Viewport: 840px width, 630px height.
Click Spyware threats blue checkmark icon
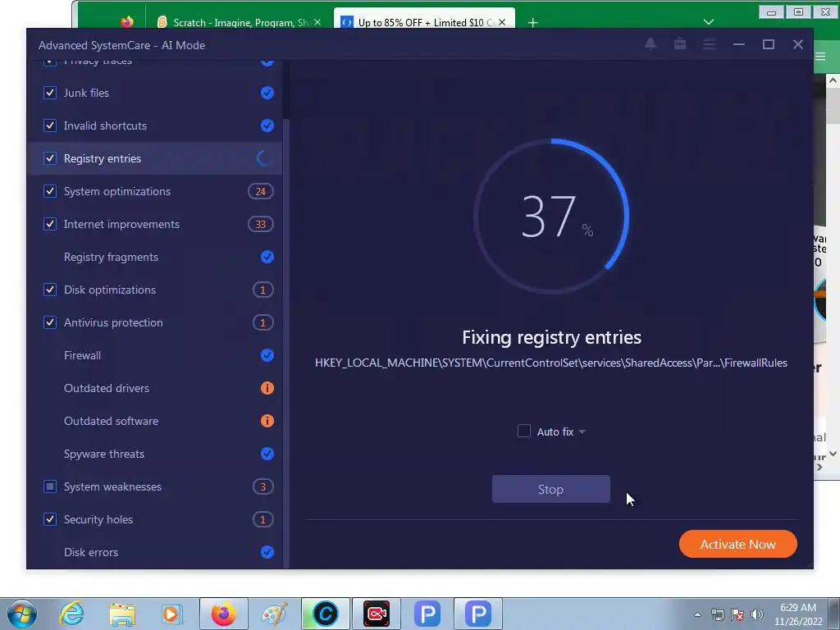tap(267, 454)
